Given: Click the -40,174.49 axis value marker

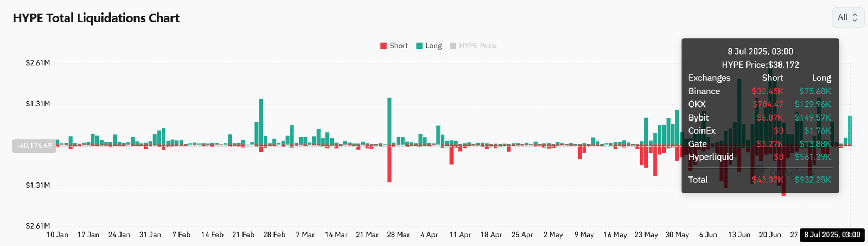Looking at the screenshot, I should [34, 146].
